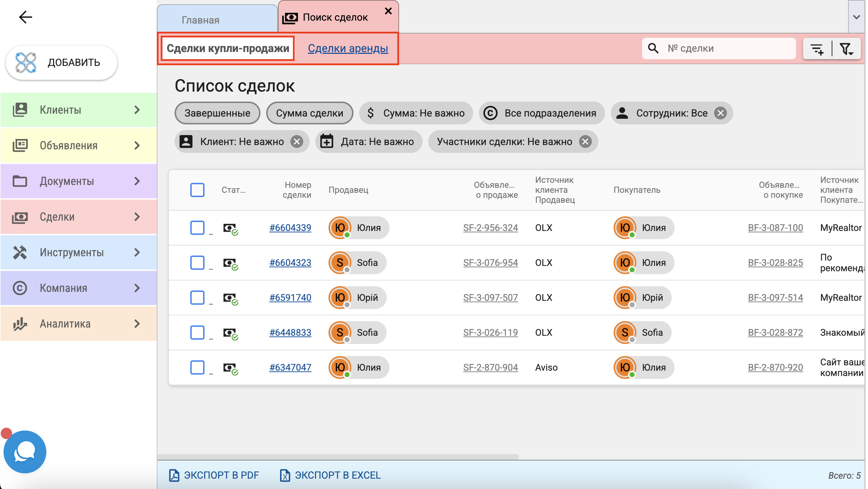
Task: Expand the Клиенты menu chevron
Action: click(x=137, y=110)
